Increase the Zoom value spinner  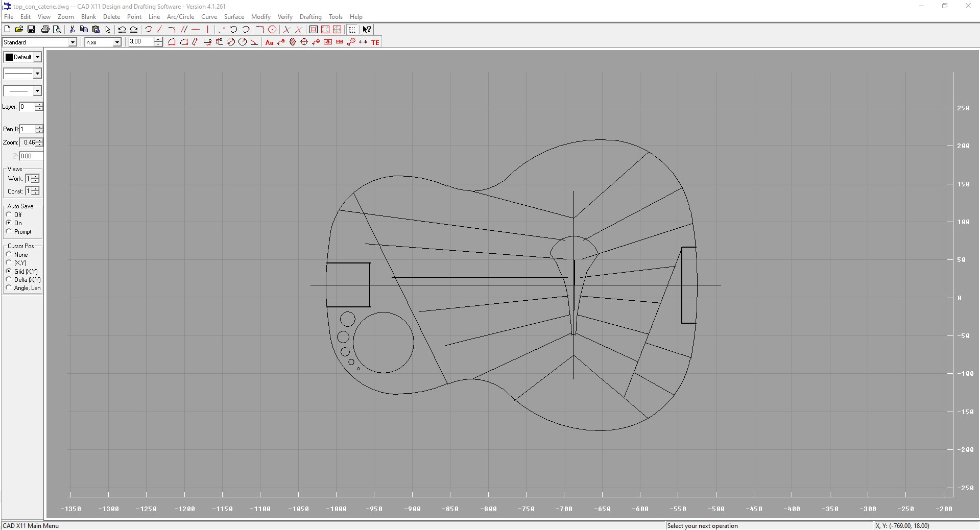tap(39, 140)
